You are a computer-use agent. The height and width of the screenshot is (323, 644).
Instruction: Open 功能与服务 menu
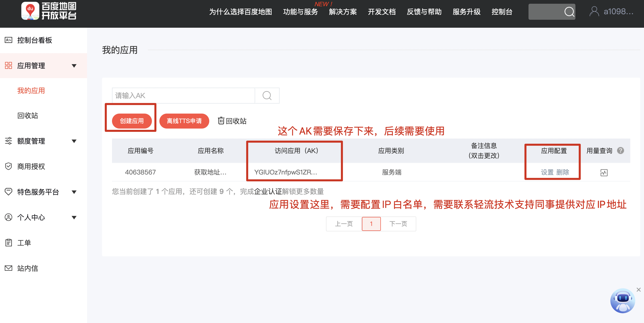point(301,12)
